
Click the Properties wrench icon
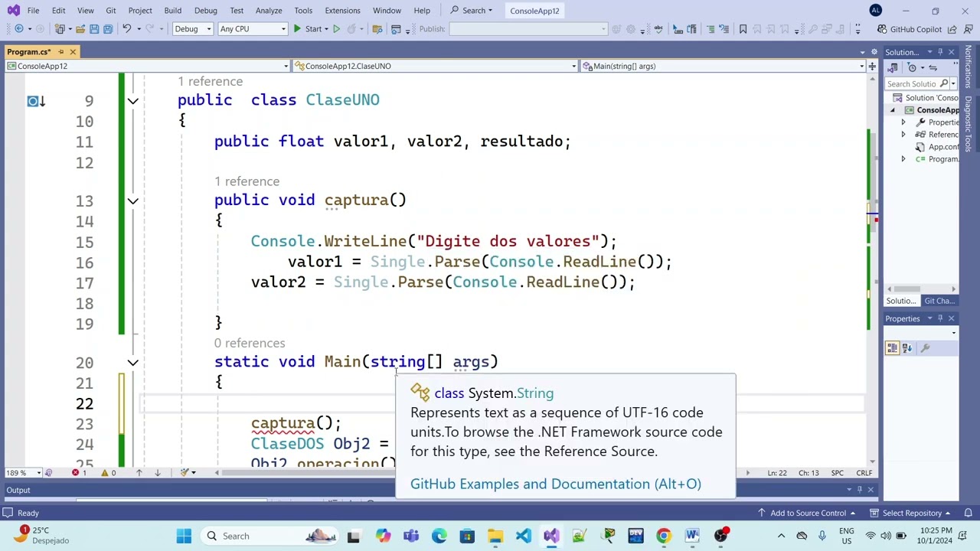[x=925, y=348]
